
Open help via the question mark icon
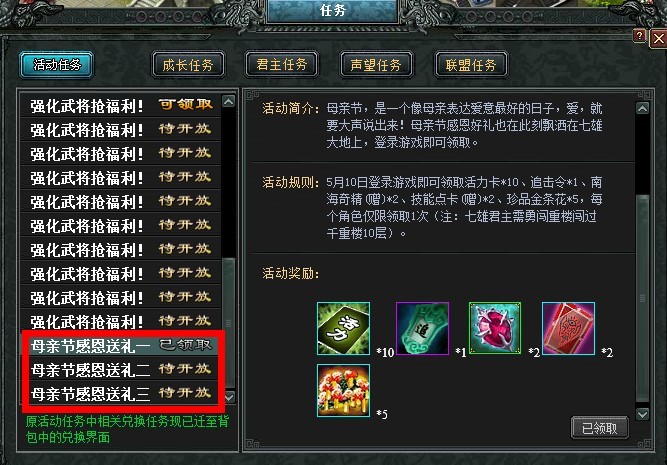tap(639, 36)
